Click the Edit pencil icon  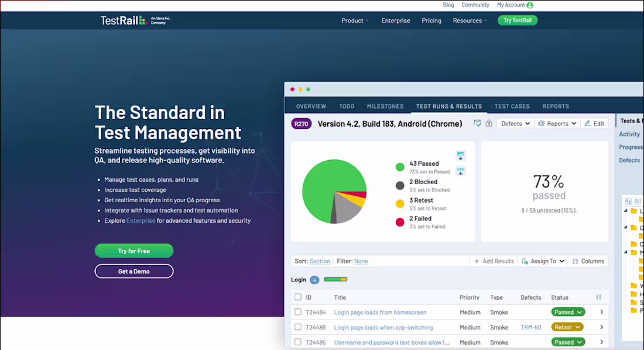595,123
